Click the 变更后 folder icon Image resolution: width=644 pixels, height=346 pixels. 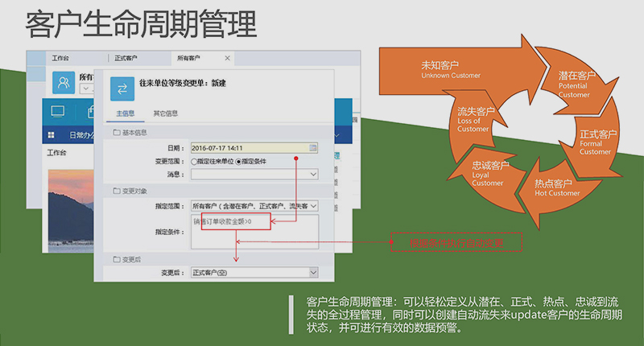(117, 259)
